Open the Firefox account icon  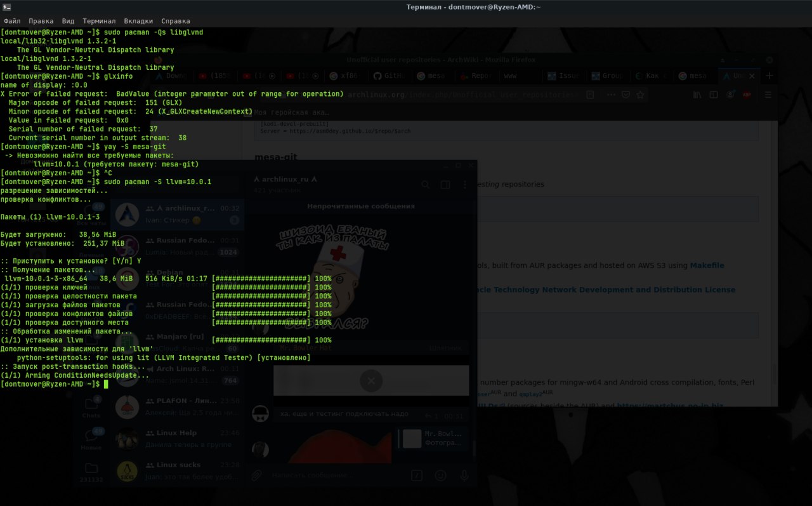tap(731, 95)
